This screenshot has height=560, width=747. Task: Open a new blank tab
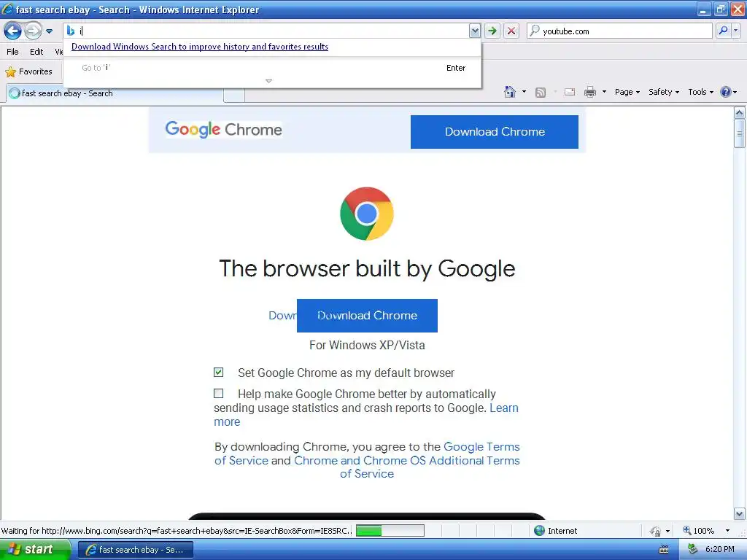click(x=234, y=94)
